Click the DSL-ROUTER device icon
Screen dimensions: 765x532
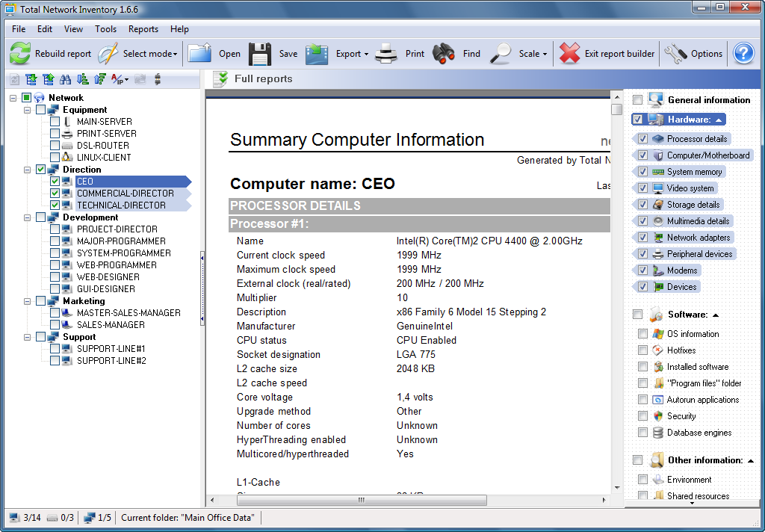point(66,146)
